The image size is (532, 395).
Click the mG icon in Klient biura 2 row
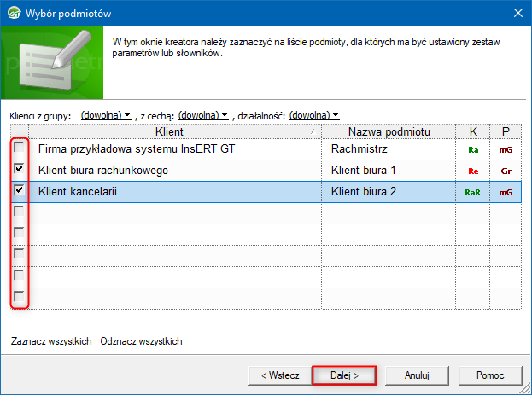coord(506,192)
